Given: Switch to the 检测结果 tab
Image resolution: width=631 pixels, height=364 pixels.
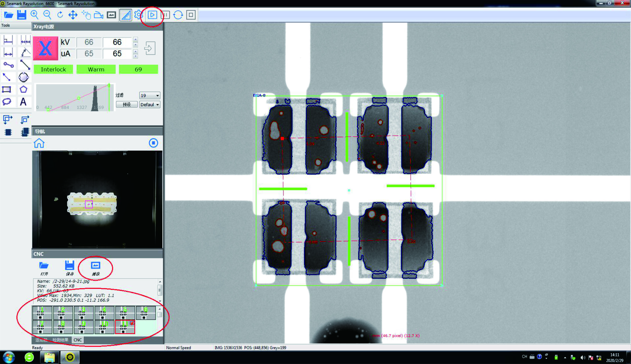Looking at the screenshot, I should tap(60, 340).
